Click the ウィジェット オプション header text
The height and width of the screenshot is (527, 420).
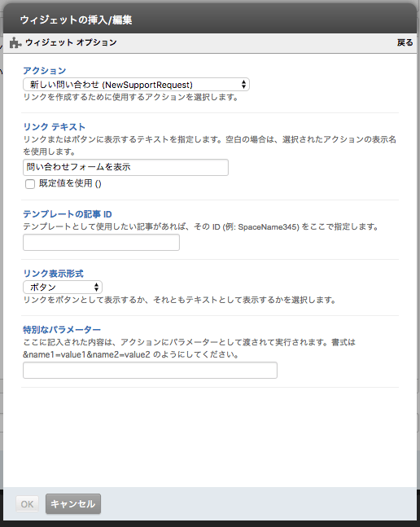[71, 42]
